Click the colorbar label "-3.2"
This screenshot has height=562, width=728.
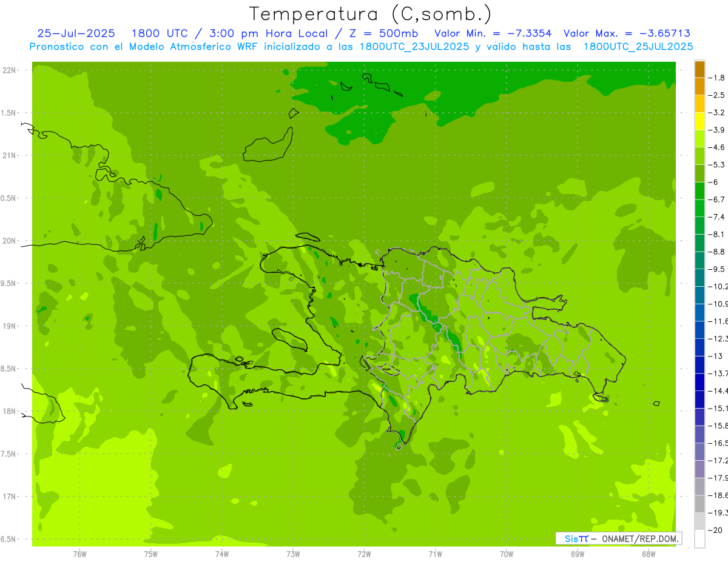pos(717,113)
